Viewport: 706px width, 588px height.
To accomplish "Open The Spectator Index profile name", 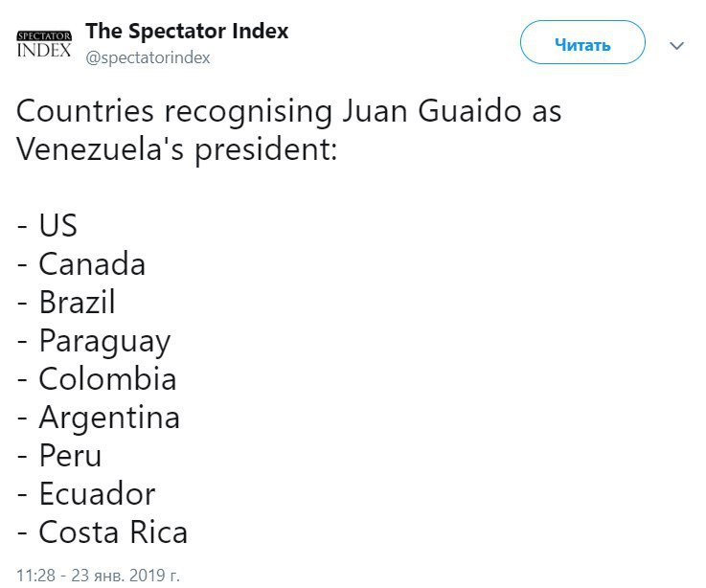I will (x=187, y=31).
